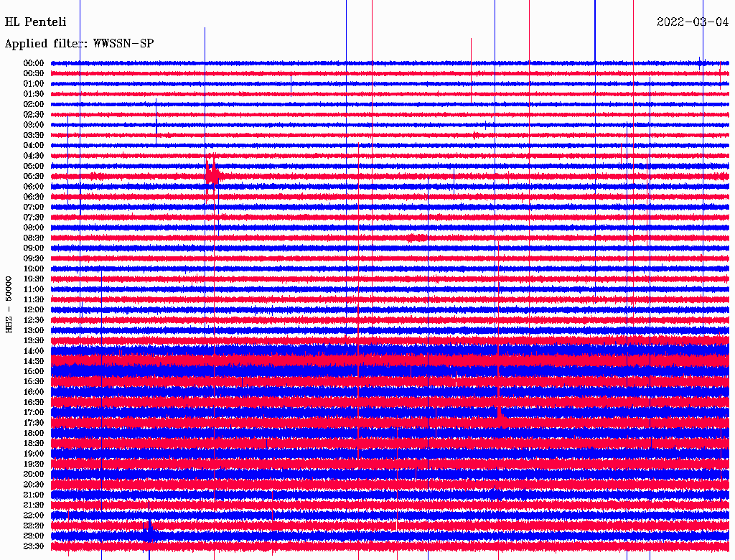Click the vertical 'HHZ - 50000' channel label
The height and width of the screenshot is (560, 735).
[x=9, y=304]
